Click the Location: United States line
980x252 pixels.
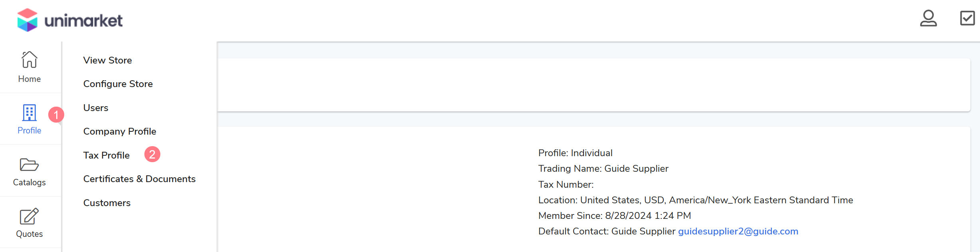pos(695,200)
